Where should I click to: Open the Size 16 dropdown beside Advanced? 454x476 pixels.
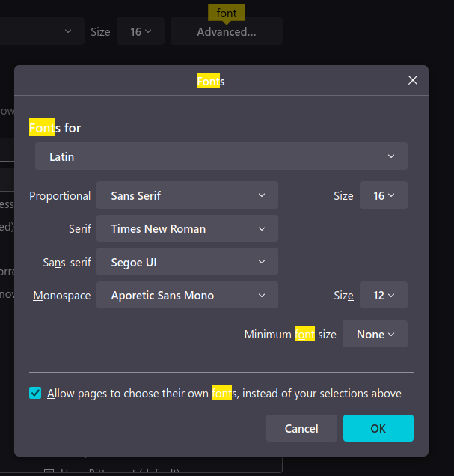coord(141,31)
